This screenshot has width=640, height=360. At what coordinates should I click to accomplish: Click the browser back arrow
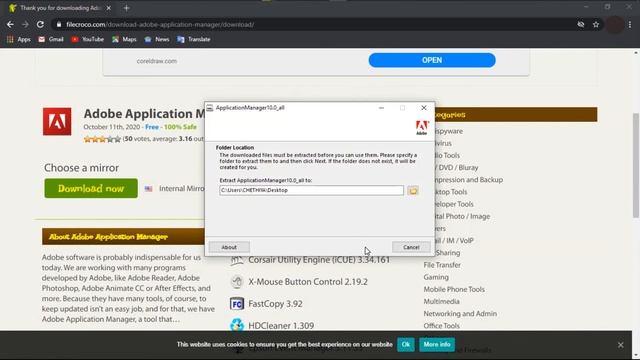click(x=10, y=24)
